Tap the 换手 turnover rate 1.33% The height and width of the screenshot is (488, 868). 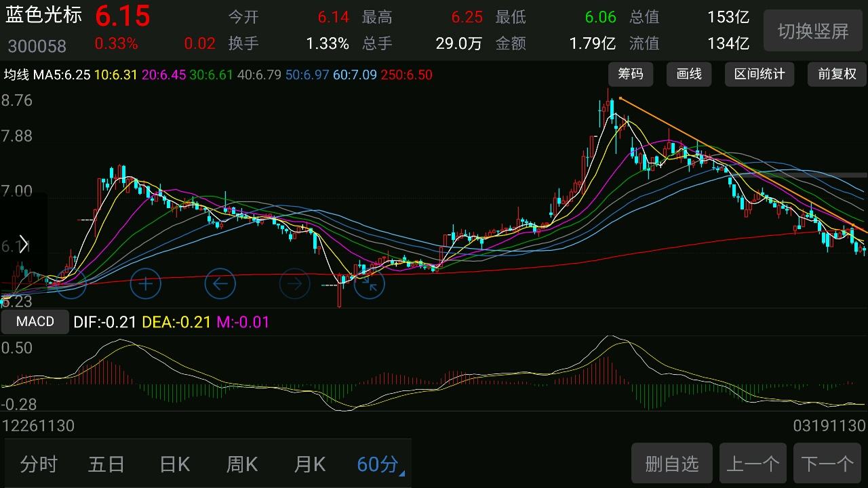[328, 44]
